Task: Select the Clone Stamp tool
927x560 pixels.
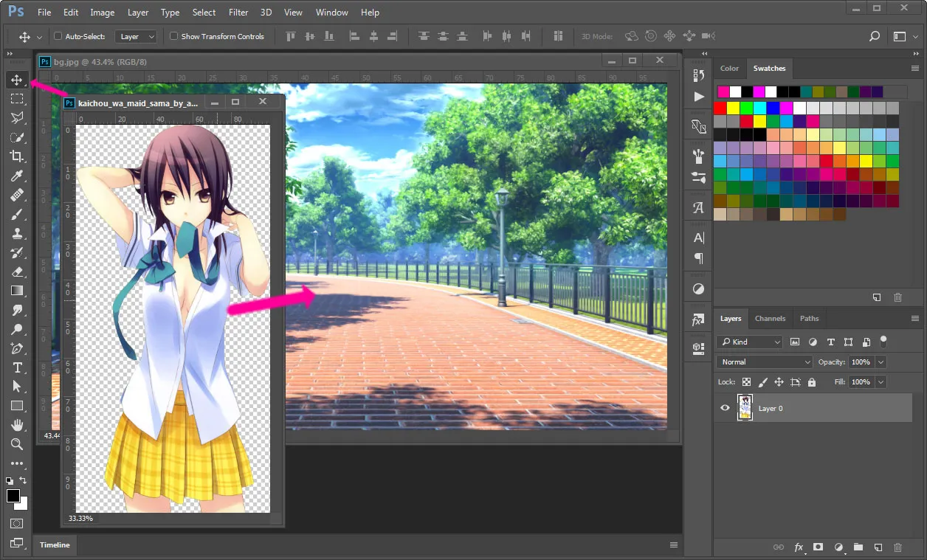Action: 17,233
